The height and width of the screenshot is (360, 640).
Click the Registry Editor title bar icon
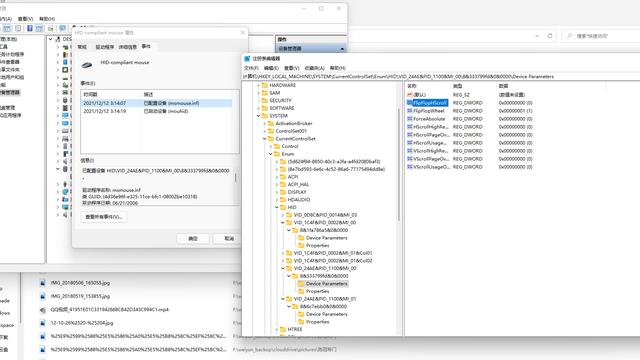(x=247, y=58)
